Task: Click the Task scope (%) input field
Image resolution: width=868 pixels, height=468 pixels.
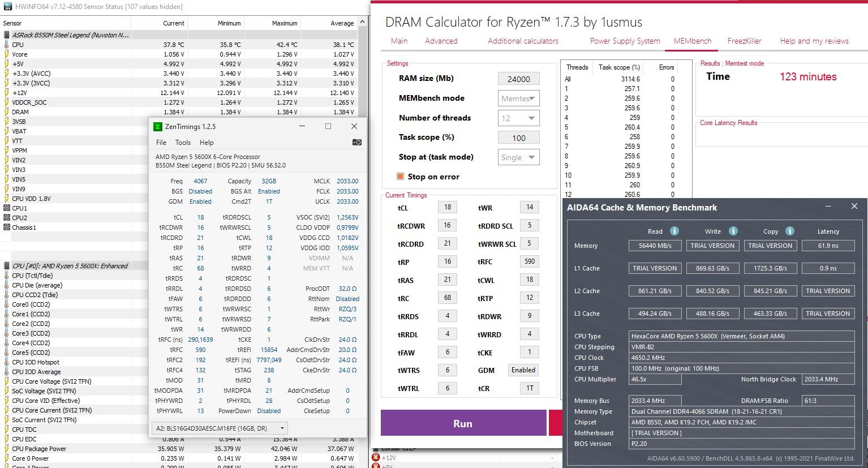Action: tap(518, 138)
